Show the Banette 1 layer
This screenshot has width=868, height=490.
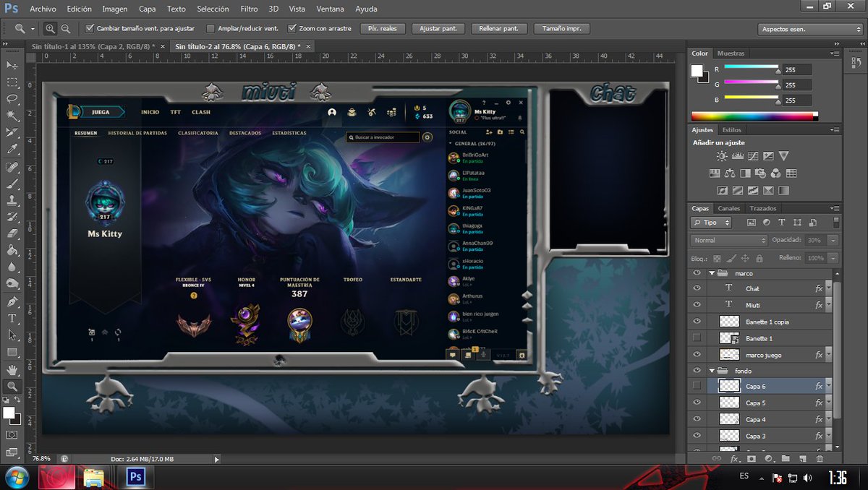click(697, 338)
